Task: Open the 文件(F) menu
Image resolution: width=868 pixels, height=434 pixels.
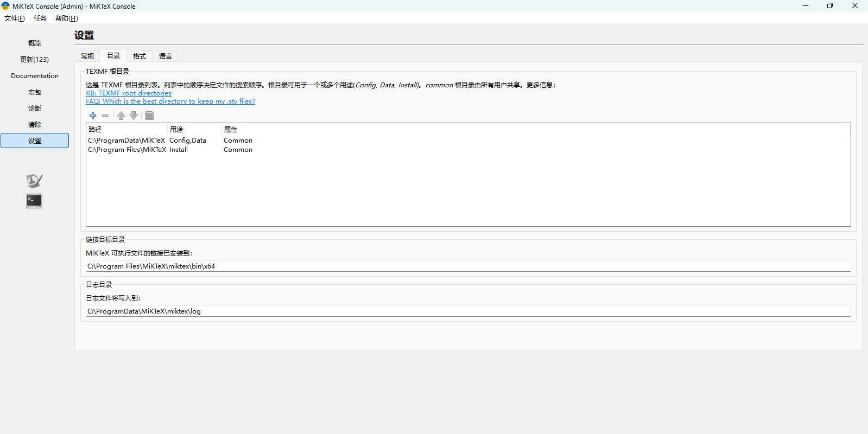Action: point(15,18)
